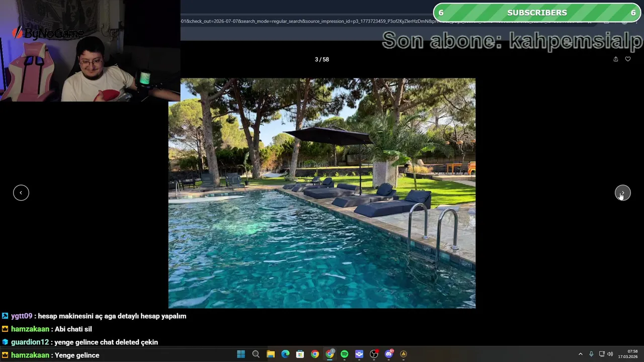This screenshot has width=644, height=362.
Task: Open clock showing 07:58 17.03.2026
Action: tap(628, 354)
